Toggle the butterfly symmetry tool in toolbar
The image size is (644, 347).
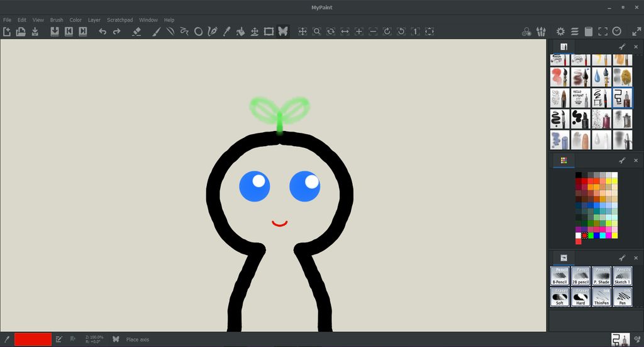pyautogui.click(x=282, y=31)
